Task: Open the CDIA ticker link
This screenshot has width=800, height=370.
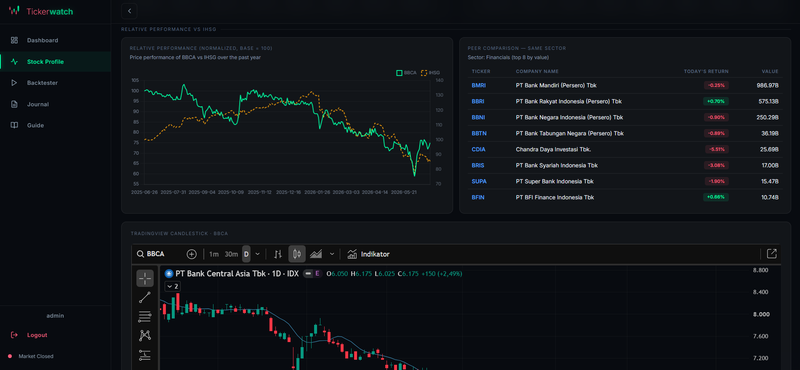Action: point(478,150)
